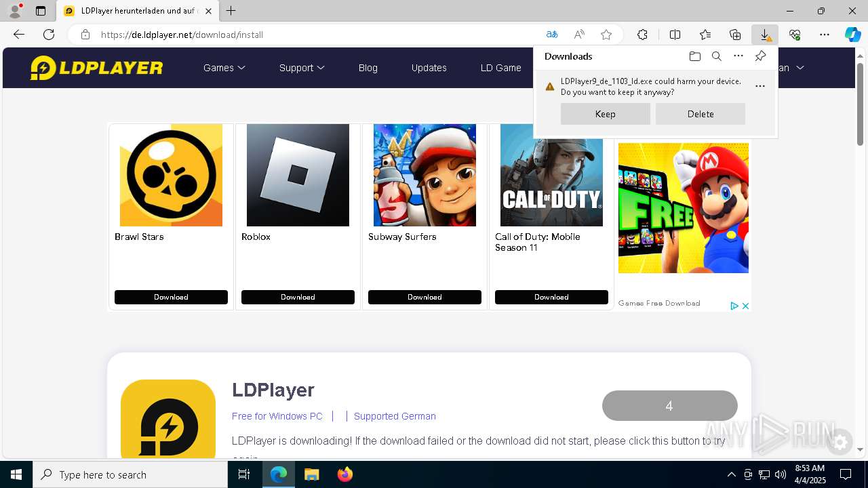Download Call of Duty: Mobile
This screenshot has height=488, width=868.
click(551, 297)
